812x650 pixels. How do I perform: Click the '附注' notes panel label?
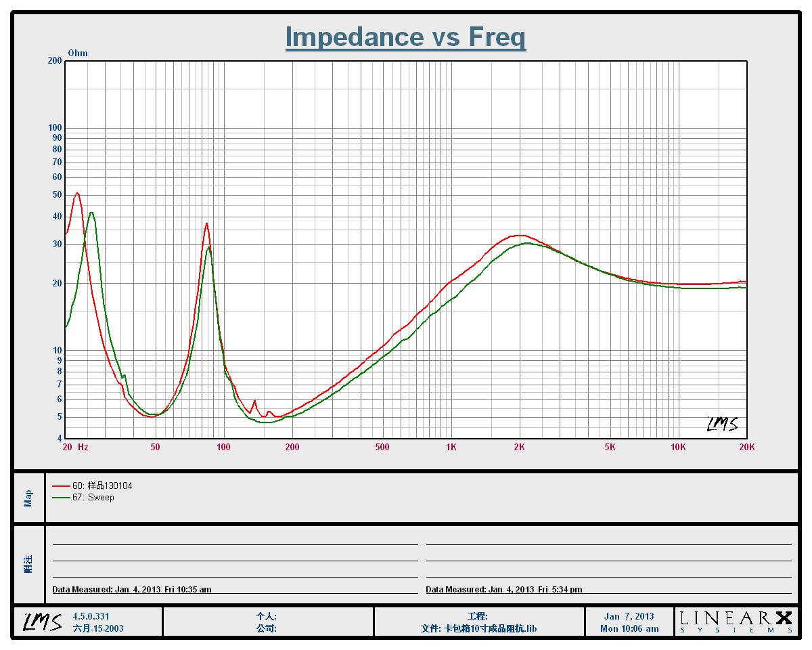(x=28, y=564)
